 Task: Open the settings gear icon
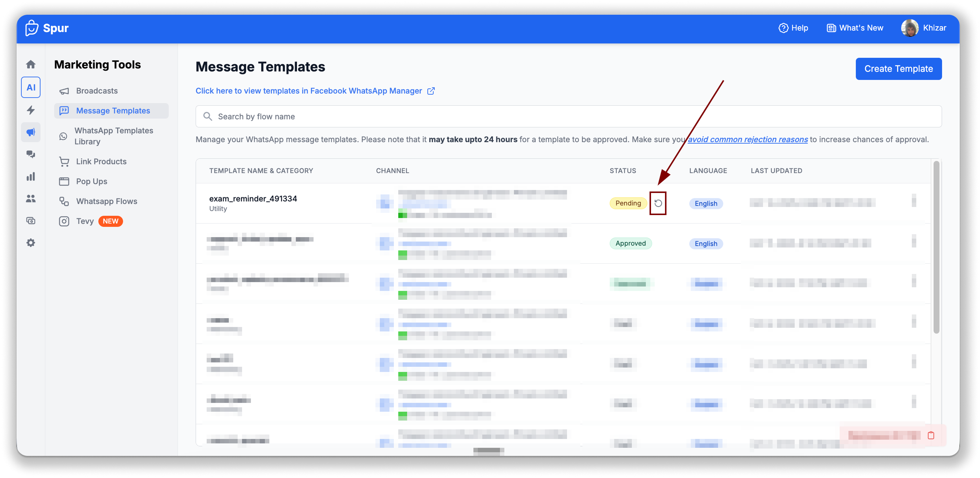31,243
